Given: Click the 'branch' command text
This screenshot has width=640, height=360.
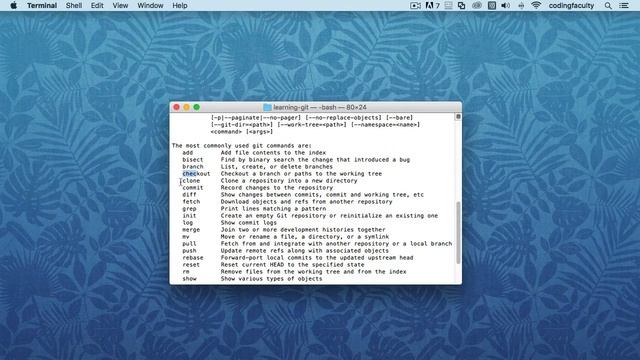Looking at the screenshot, I should pos(193,167).
